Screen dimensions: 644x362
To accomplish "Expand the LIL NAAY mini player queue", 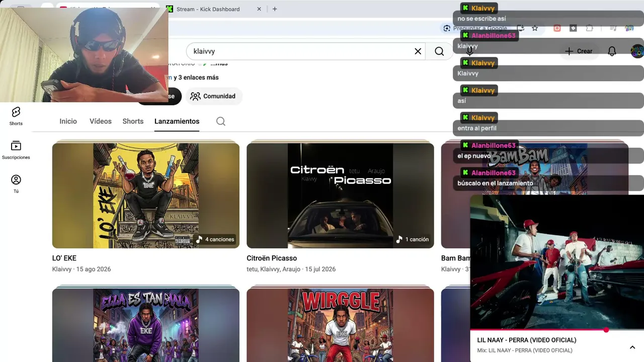I will coord(632,347).
